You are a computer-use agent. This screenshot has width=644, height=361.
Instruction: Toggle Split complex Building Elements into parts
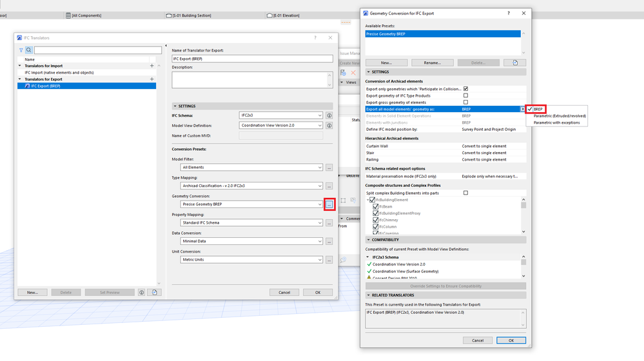[x=465, y=193]
